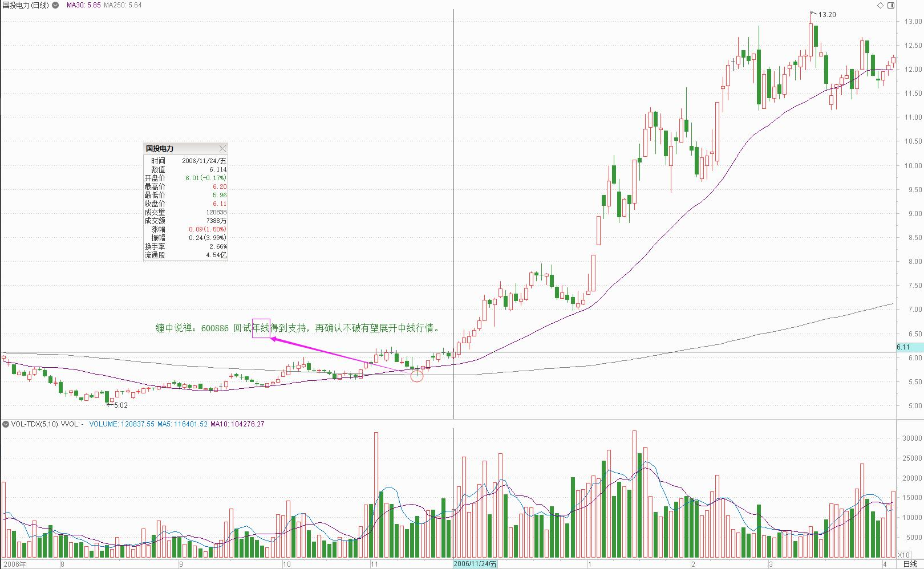Click the X10 volume scale label
Viewport: 924px width, 569px height.
pos(903,555)
